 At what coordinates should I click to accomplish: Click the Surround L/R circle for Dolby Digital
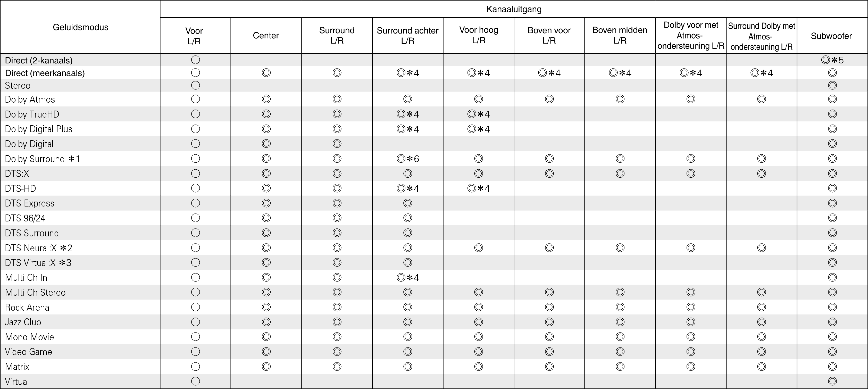tap(337, 144)
